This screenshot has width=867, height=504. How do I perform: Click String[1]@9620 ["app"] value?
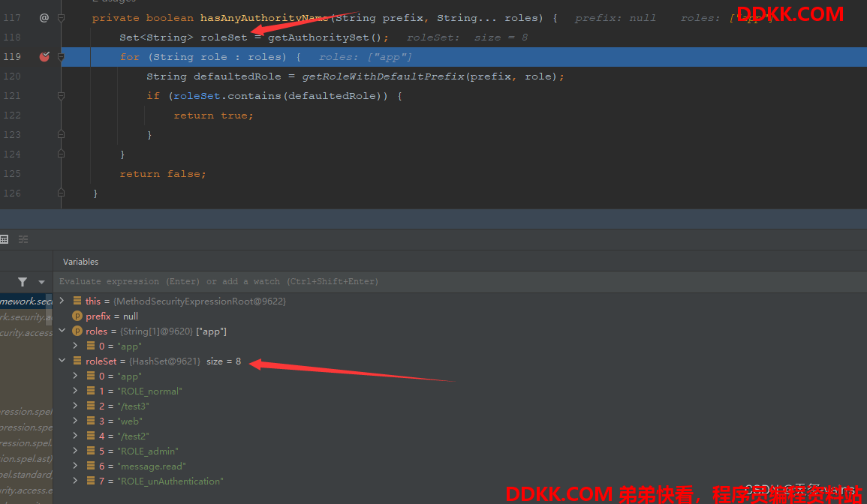173,331
